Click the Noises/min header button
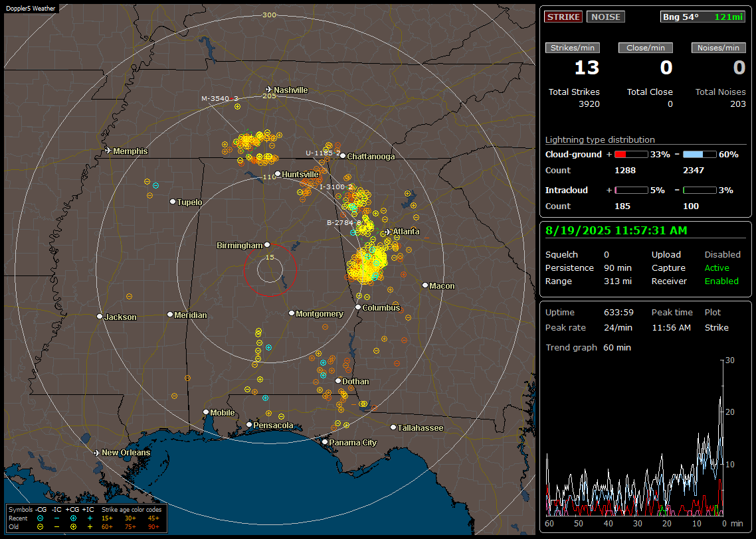 [x=718, y=48]
